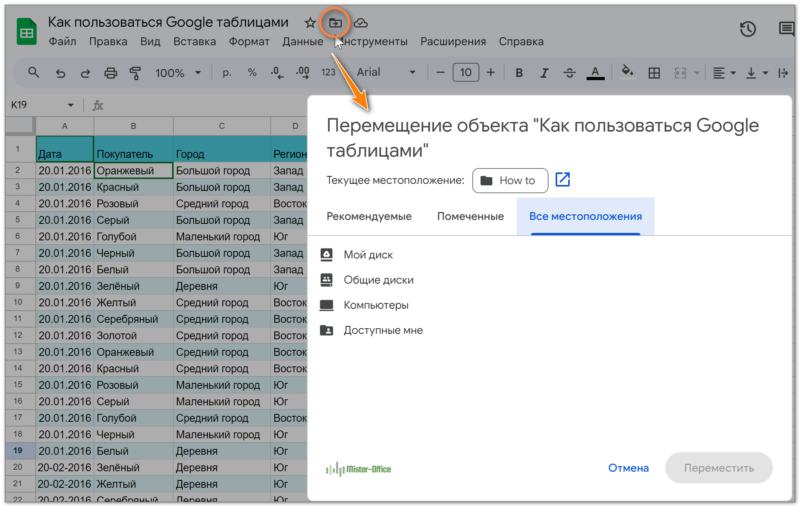
Task: Format as currency (р.)
Action: click(x=227, y=73)
